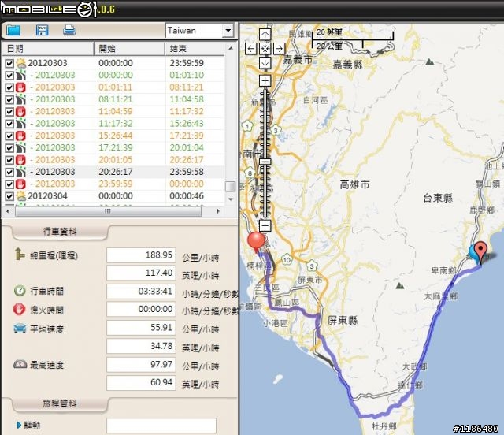The image size is (504, 435).
Task: Toggle checkbox for stop starting 11:04:59
Action: point(9,112)
